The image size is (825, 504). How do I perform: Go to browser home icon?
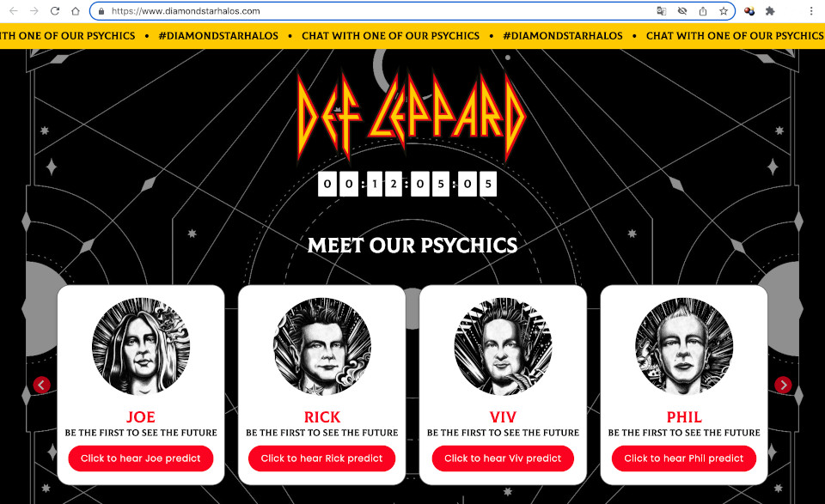point(76,11)
